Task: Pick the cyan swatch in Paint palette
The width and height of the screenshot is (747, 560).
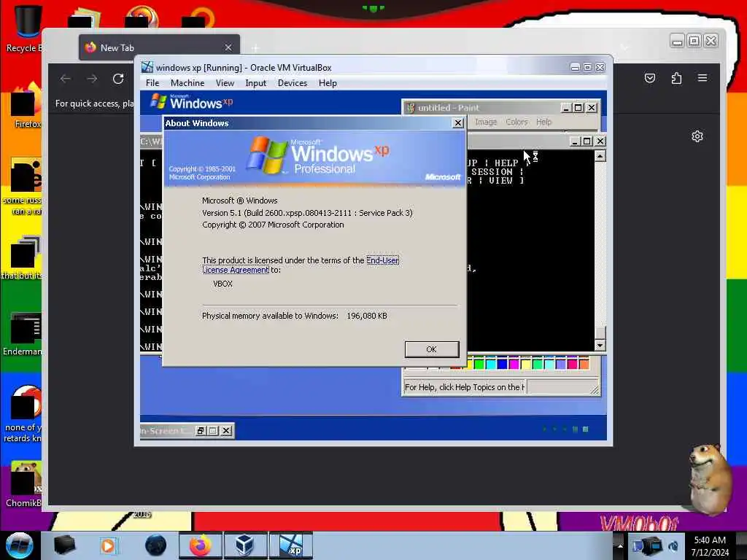Action: coord(491,365)
